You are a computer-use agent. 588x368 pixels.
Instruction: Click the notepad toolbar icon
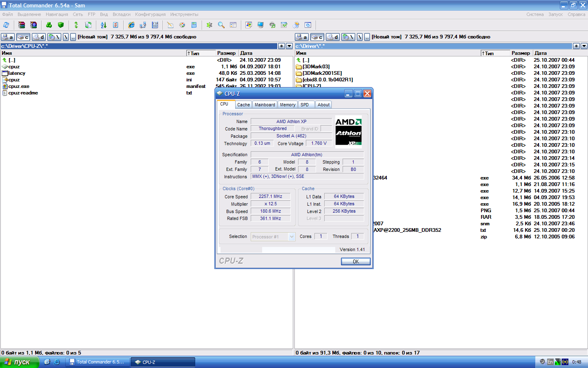coord(170,25)
